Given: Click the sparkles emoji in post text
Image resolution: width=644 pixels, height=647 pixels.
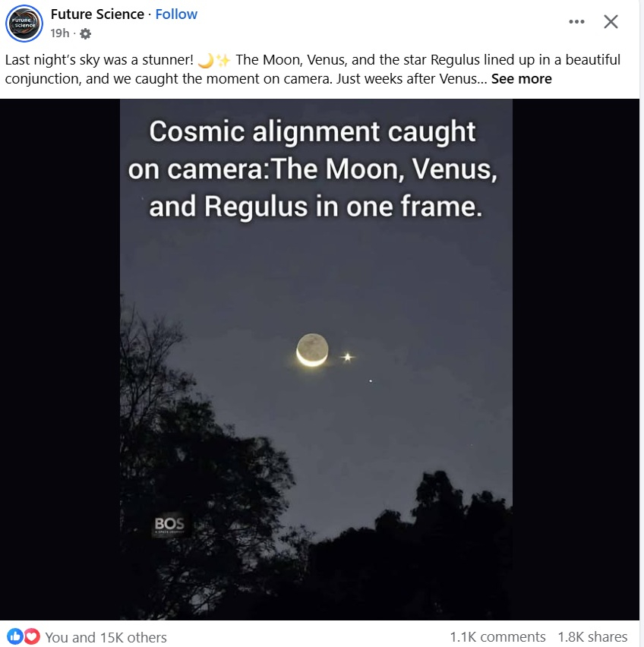Looking at the screenshot, I should click(x=223, y=60).
